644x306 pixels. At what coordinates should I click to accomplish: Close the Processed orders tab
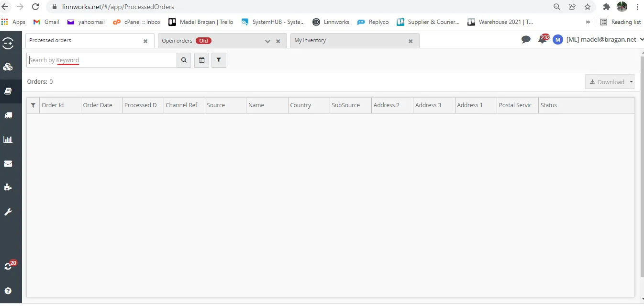point(145,41)
